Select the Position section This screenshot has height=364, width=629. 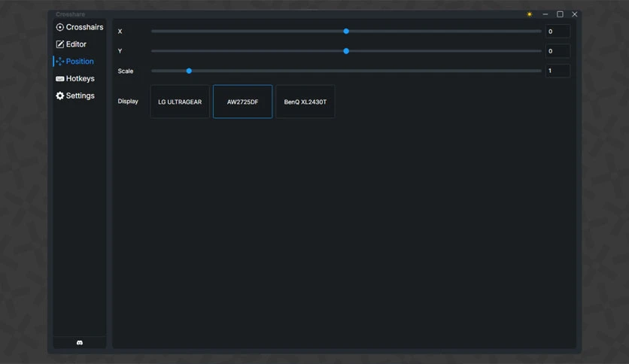tap(75, 62)
